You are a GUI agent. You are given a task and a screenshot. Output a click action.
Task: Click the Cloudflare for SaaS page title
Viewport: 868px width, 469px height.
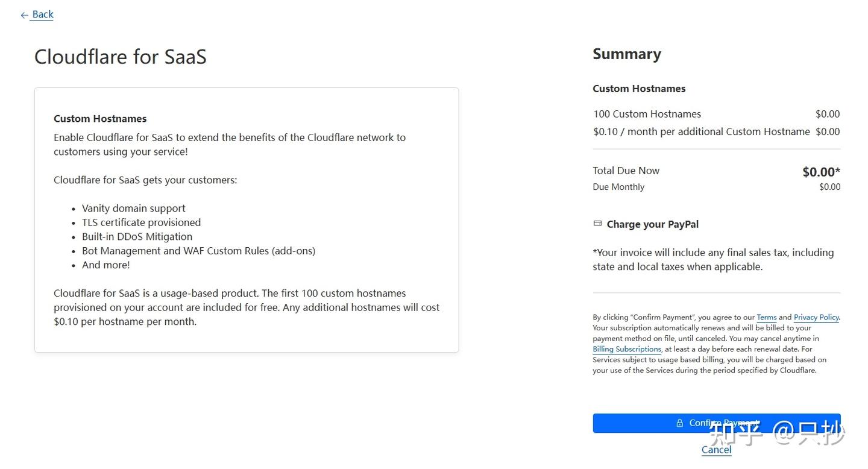click(x=120, y=56)
